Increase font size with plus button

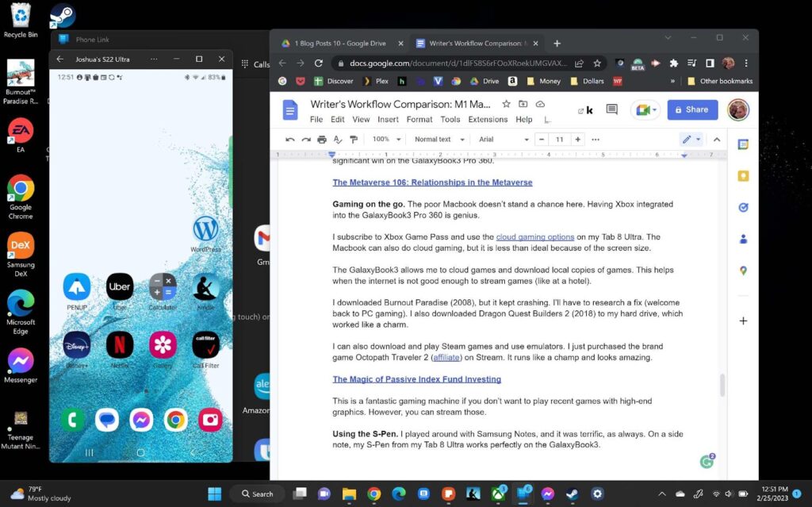tap(578, 140)
